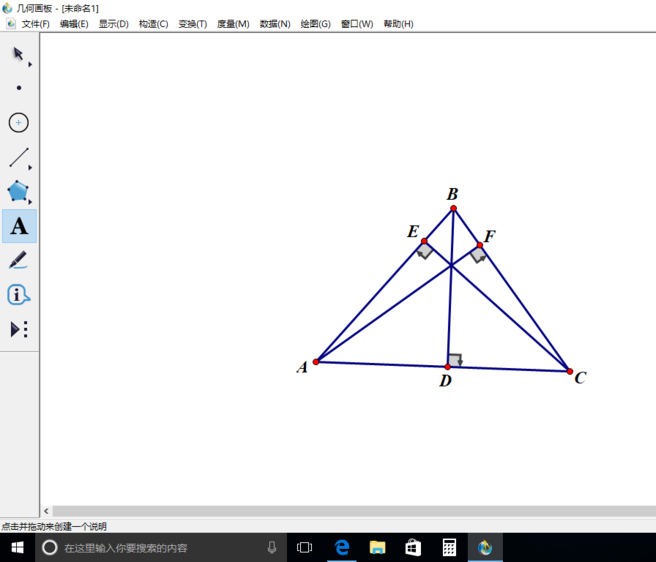Click the label letter F
656x562 pixels.
[489, 236]
